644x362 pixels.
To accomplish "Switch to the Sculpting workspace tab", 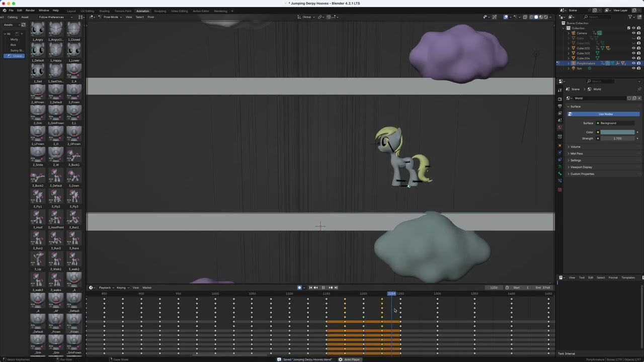I will click(160, 11).
